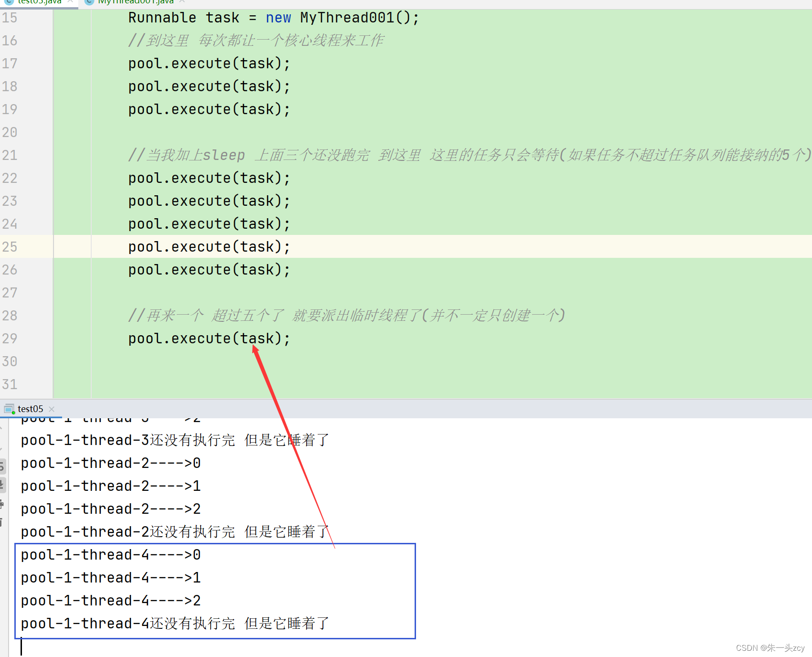Click console line 'pool-1-thread-4还没有执行完'

tap(175, 624)
